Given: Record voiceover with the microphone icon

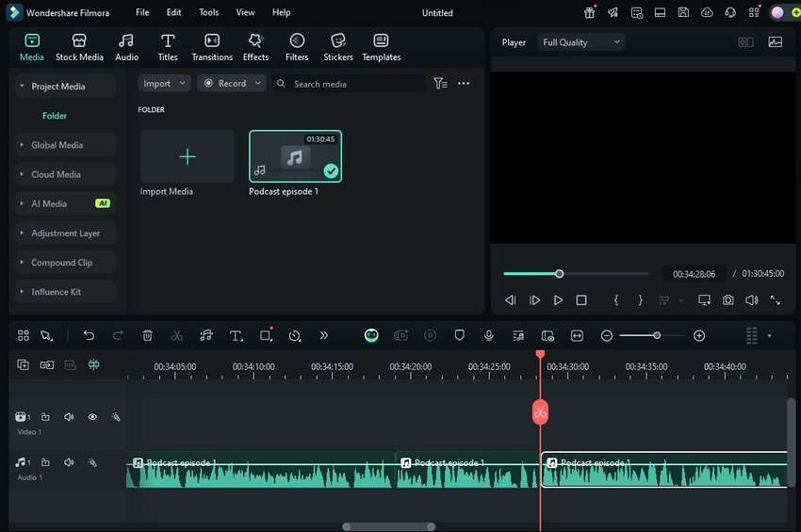Looking at the screenshot, I should point(488,335).
